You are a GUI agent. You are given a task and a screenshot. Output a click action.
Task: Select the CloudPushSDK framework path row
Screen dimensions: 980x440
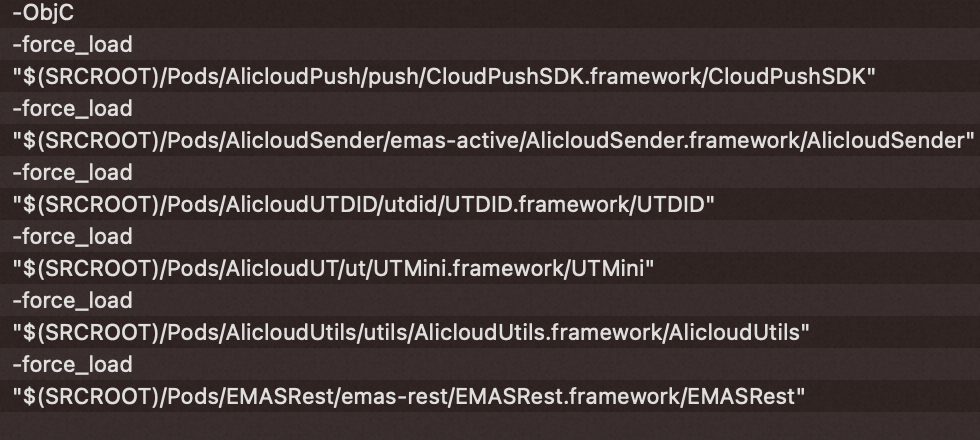tap(443, 76)
